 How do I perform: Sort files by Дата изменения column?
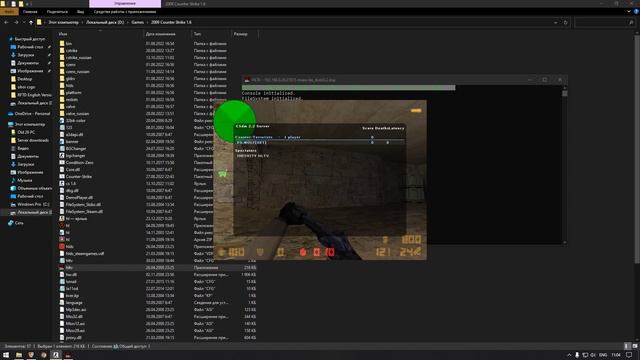point(160,34)
